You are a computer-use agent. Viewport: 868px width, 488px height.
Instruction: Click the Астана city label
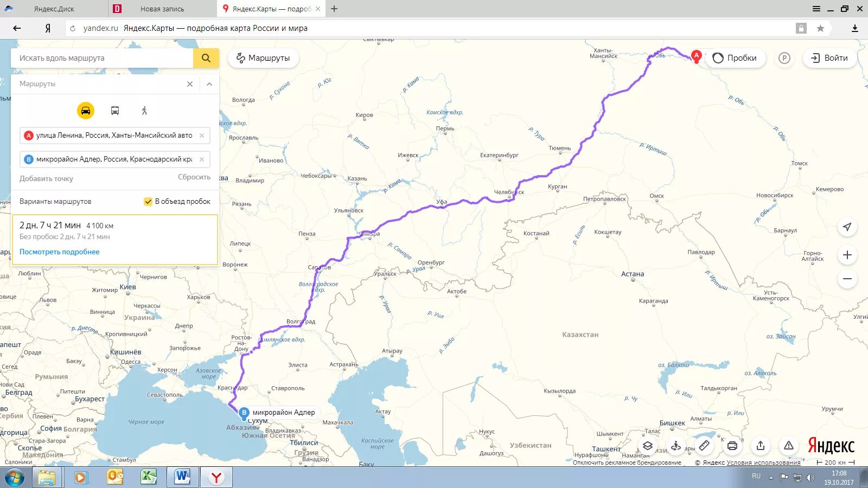tap(633, 274)
